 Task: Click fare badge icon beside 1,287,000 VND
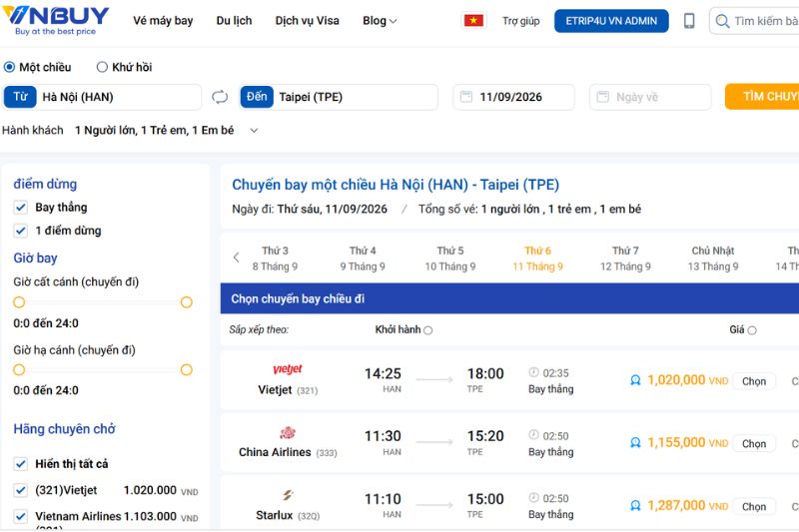coord(635,505)
